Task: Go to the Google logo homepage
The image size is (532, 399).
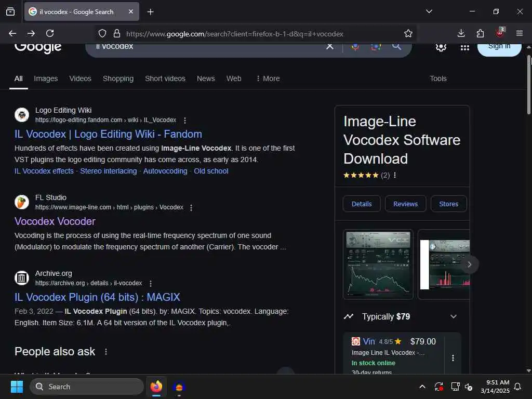Action: 38,48
